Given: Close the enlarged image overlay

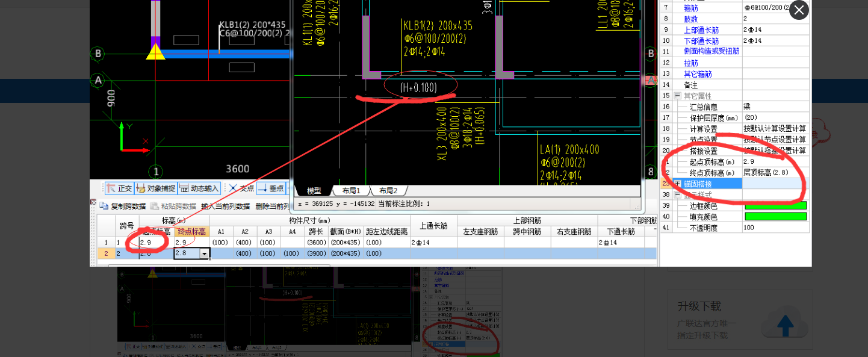Looking at the screenshot, I should [799, 10].
